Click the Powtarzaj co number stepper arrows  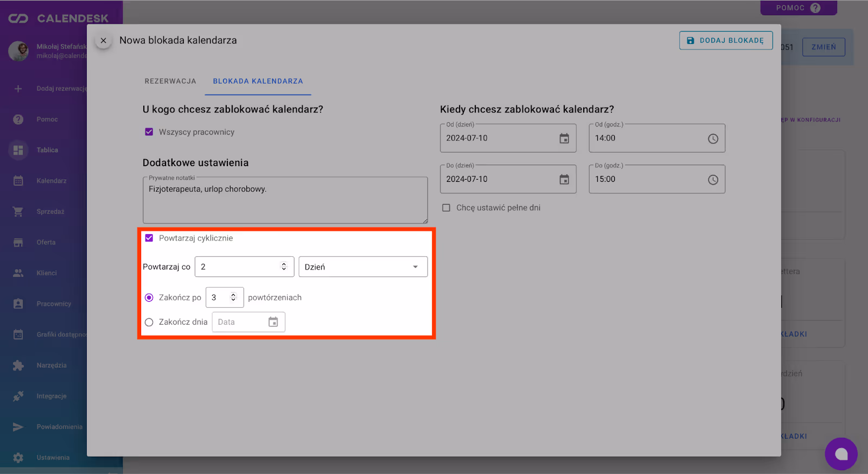(x=284, y=267)
